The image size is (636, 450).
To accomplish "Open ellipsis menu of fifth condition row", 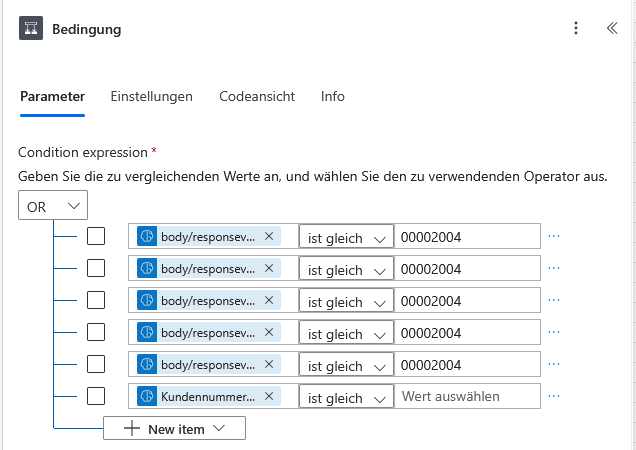I will coord(554,364).
